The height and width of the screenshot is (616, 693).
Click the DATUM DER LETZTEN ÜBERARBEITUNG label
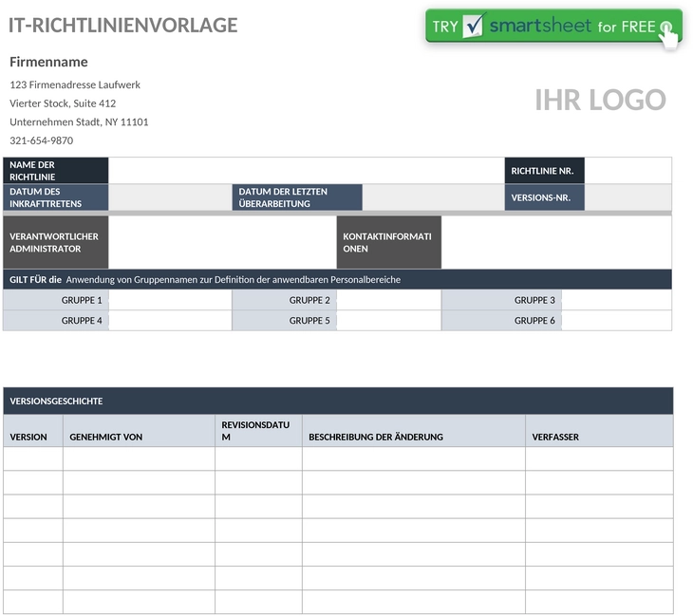click(x=297, y=197)
